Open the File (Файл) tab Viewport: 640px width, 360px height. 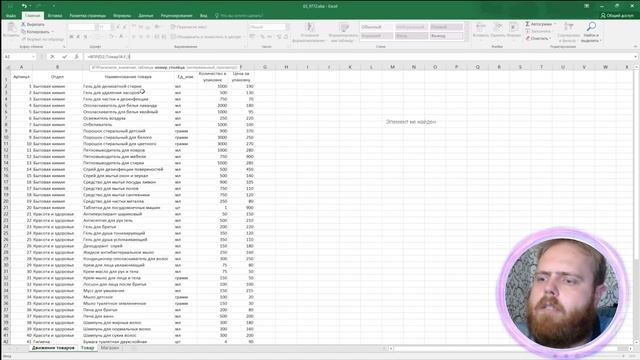pos(11,16)
